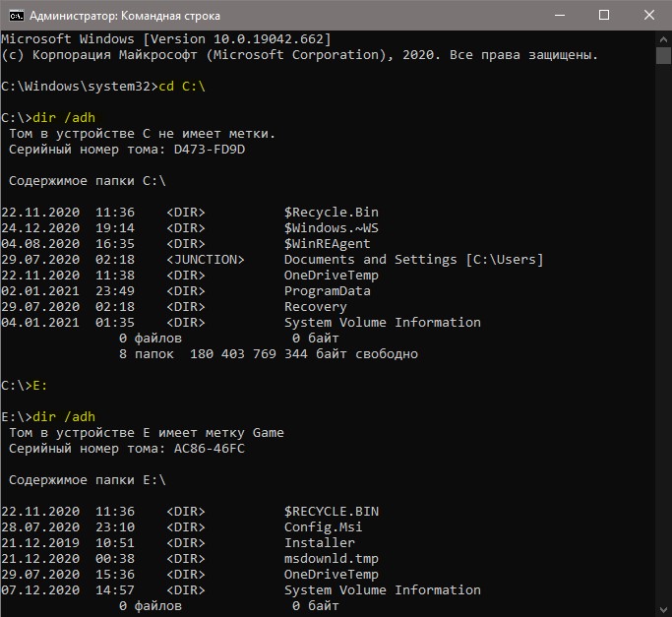Click 'Documents and Settings [C:\Users]' entry

tap(413, 260)
